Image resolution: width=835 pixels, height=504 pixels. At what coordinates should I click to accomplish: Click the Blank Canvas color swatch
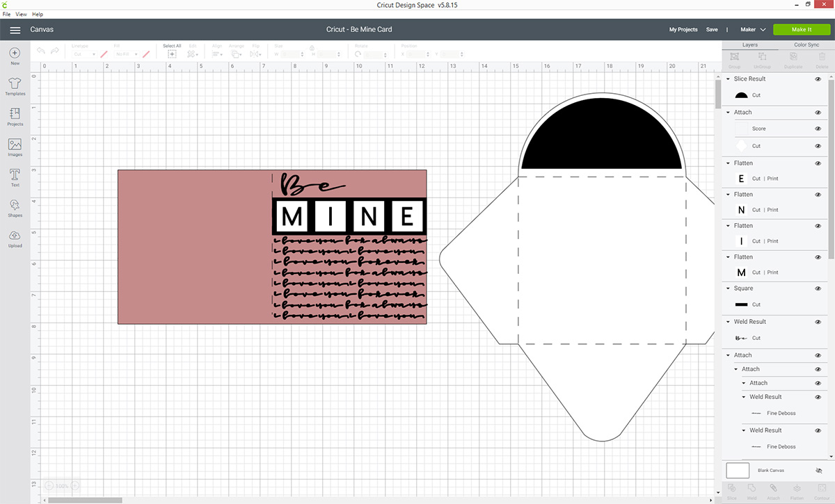click(x=737, y=470)
